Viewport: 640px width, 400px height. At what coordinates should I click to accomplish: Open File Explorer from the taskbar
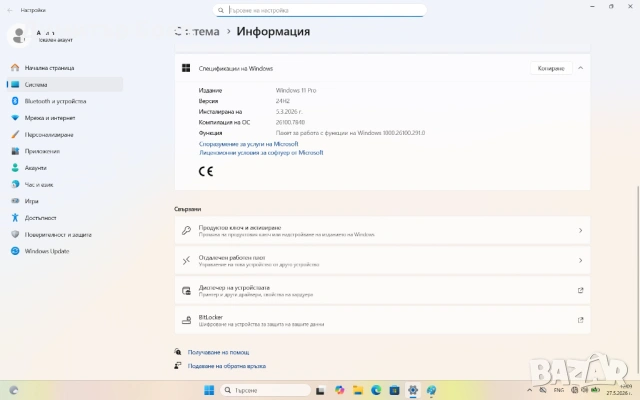358,390
